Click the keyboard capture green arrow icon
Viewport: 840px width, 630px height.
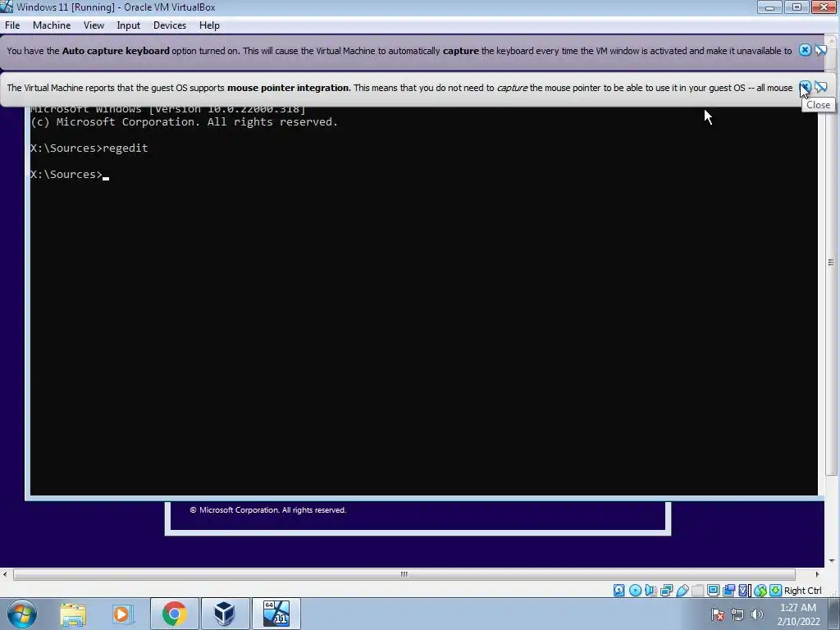pos(775,591)
